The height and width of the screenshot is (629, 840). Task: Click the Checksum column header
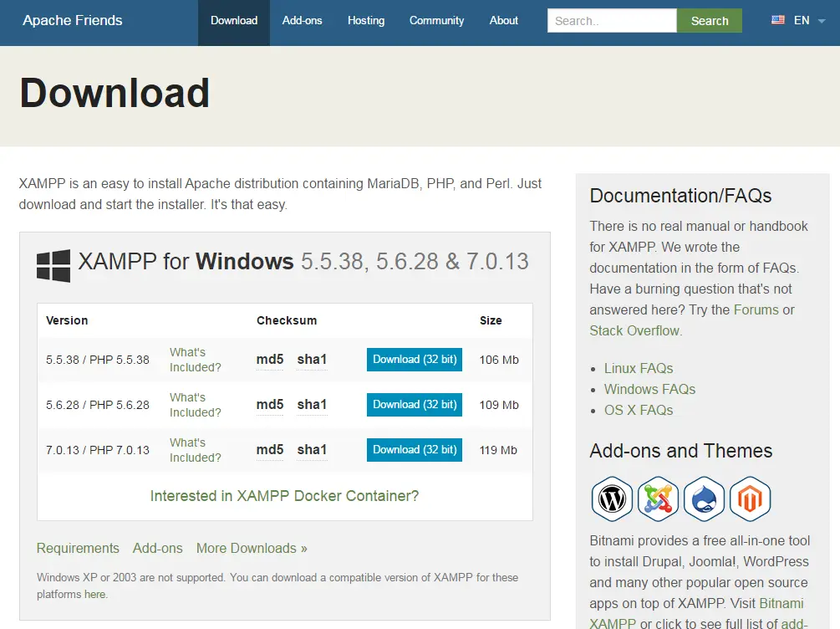tap(287, 320)
